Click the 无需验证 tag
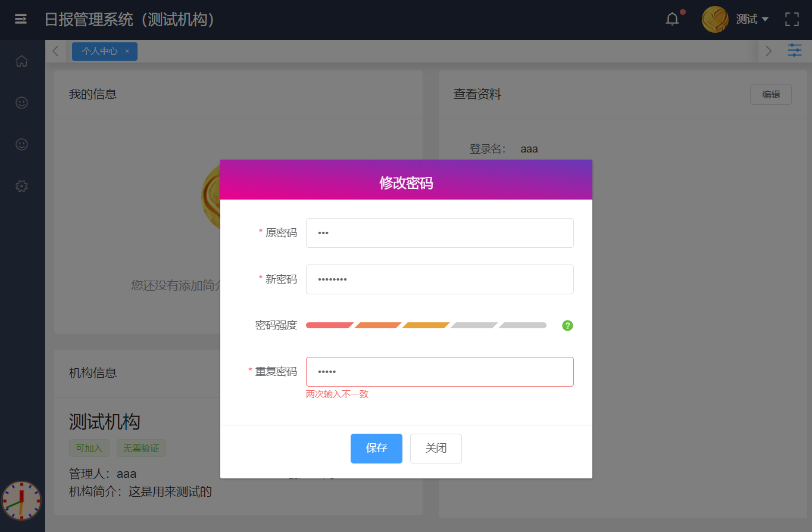This screenshot has width=812, height=532. 141,448
